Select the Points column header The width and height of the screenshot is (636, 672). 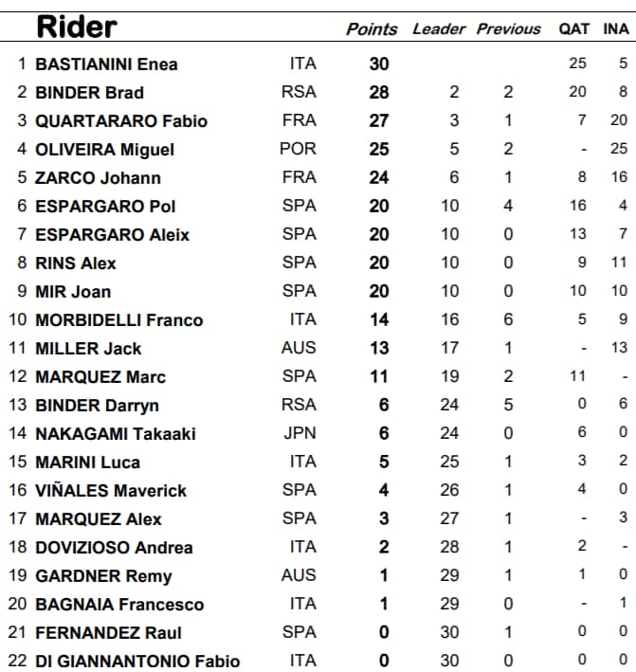point(372,29)
